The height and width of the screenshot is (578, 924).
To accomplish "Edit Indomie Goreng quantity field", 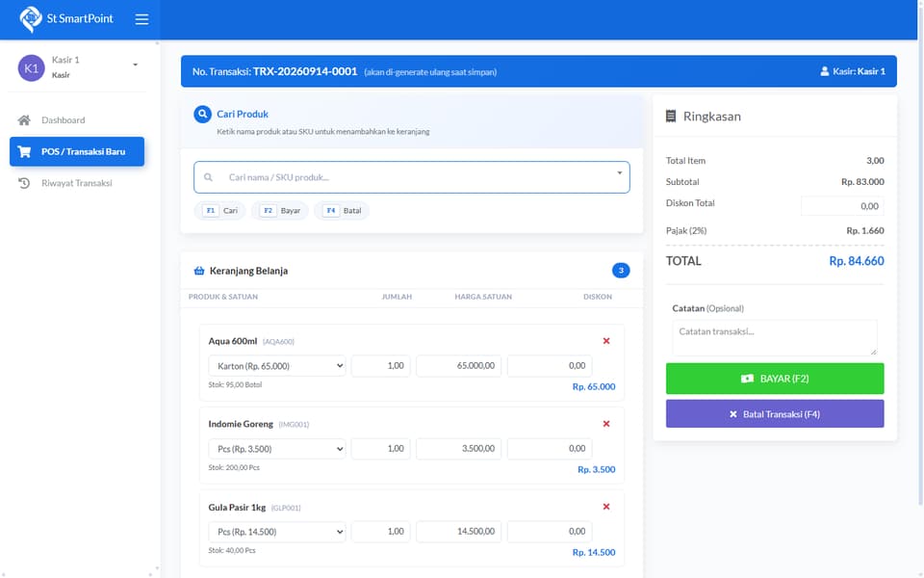I will [381, 449].
